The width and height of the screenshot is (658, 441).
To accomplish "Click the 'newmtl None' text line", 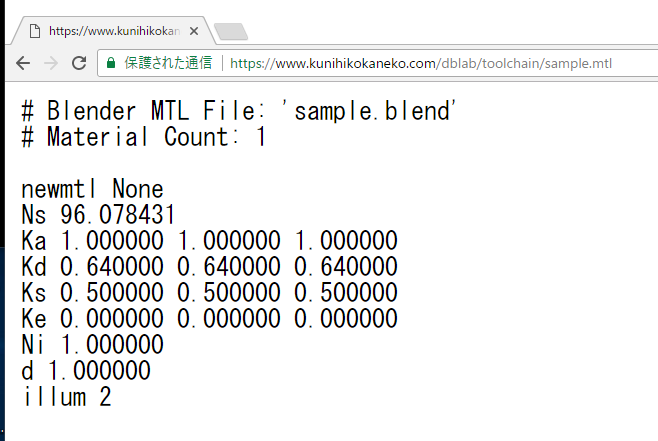I will pos(92,189).
